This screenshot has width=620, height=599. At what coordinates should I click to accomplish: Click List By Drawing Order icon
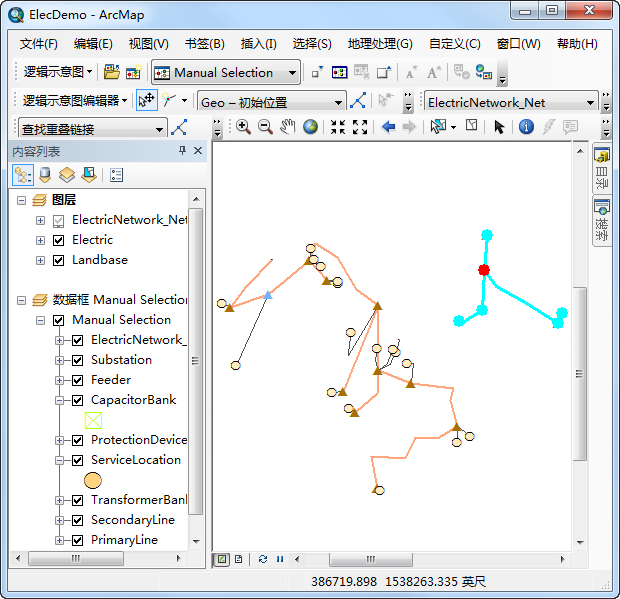(x=24, y=175)
